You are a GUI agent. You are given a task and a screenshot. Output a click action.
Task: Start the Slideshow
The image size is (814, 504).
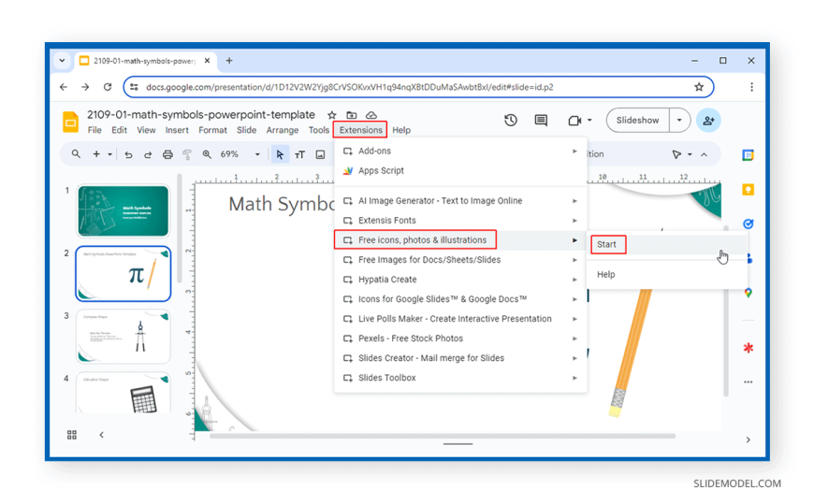tap(637, 121)
